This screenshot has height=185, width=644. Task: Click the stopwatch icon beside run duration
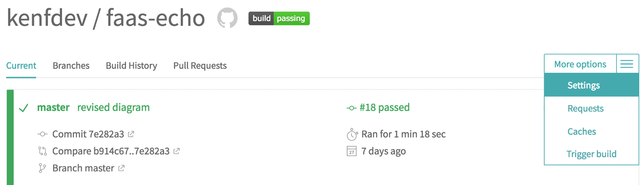tap(352, 134)
